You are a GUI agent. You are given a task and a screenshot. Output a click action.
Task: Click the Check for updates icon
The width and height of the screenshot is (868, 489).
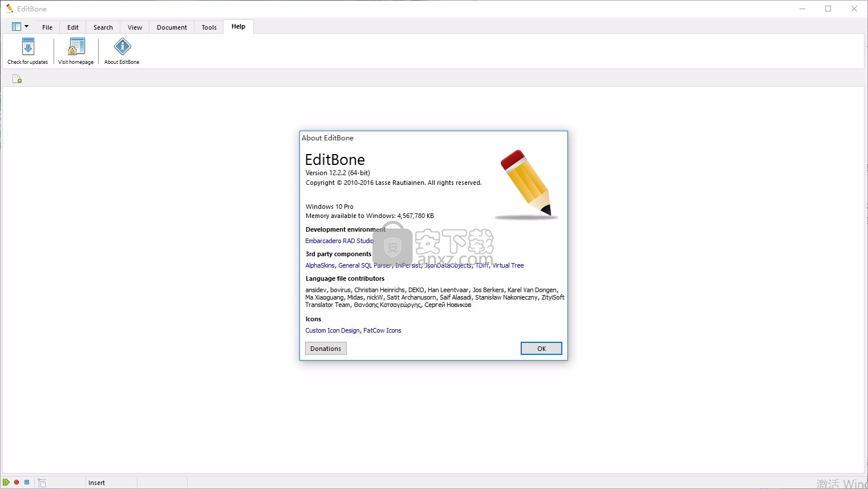pos(28,46)
